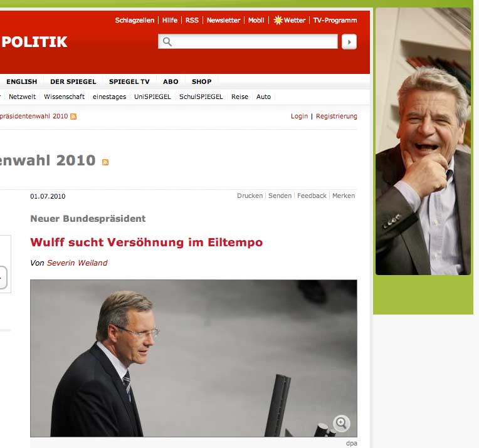Open the Wetter sun icon link
This screenshot has width=479, height=448.
point(278,20)
